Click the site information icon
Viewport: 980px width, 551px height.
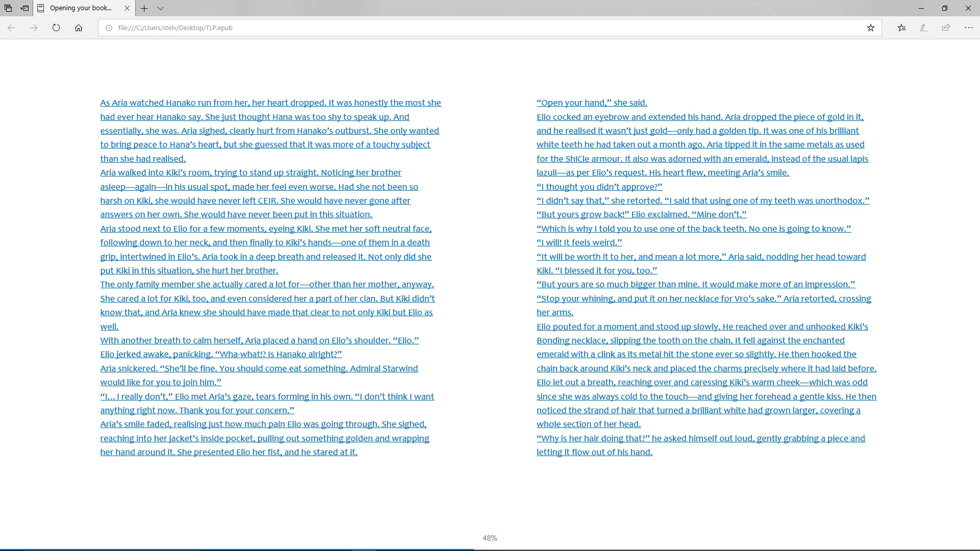(x=109, y=28)
